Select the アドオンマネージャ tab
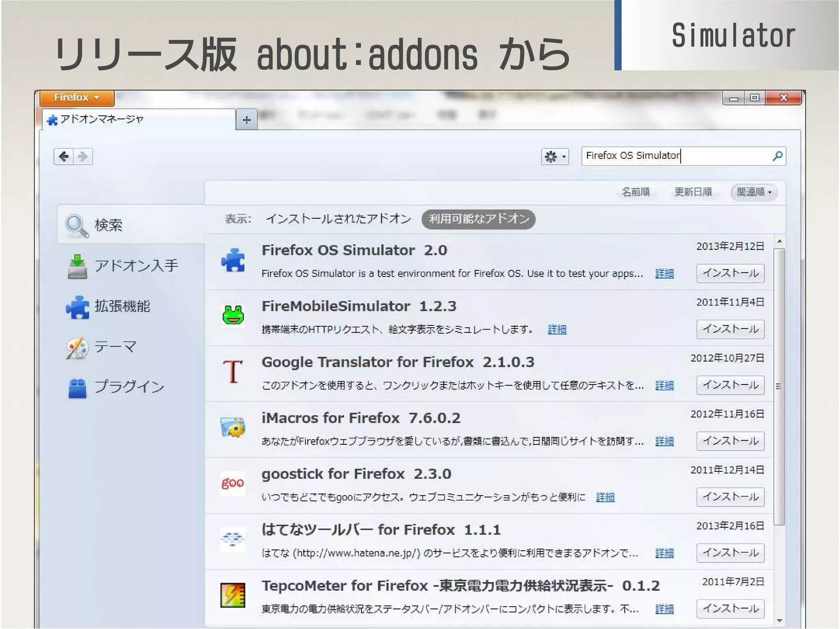 139,119
